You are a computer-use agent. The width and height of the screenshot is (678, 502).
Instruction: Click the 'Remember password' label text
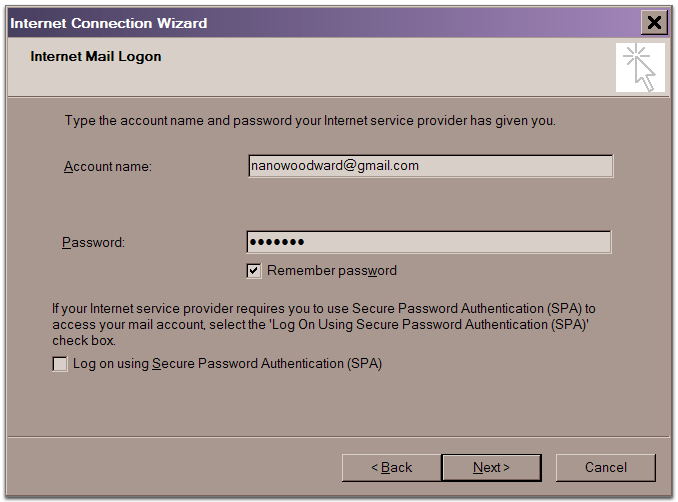pos(331,270)
